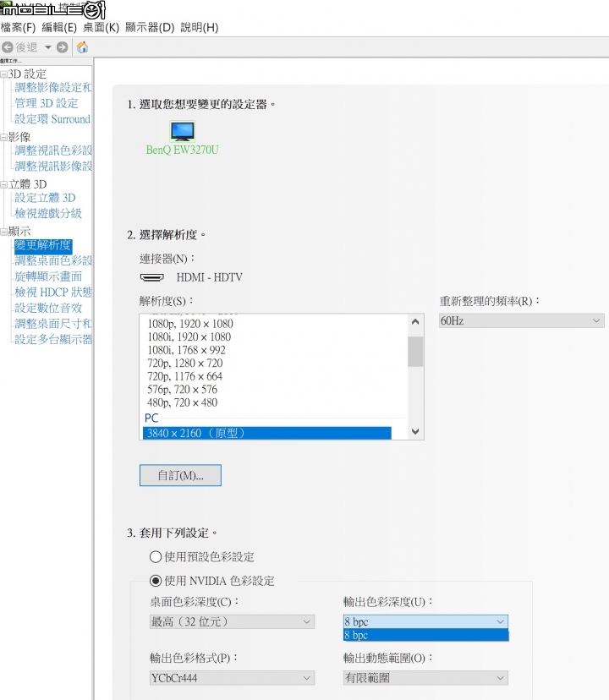The image size is (609, 700).
Task: Select 3840 × 2160 (原型) resolution
Action: point(267,433)
